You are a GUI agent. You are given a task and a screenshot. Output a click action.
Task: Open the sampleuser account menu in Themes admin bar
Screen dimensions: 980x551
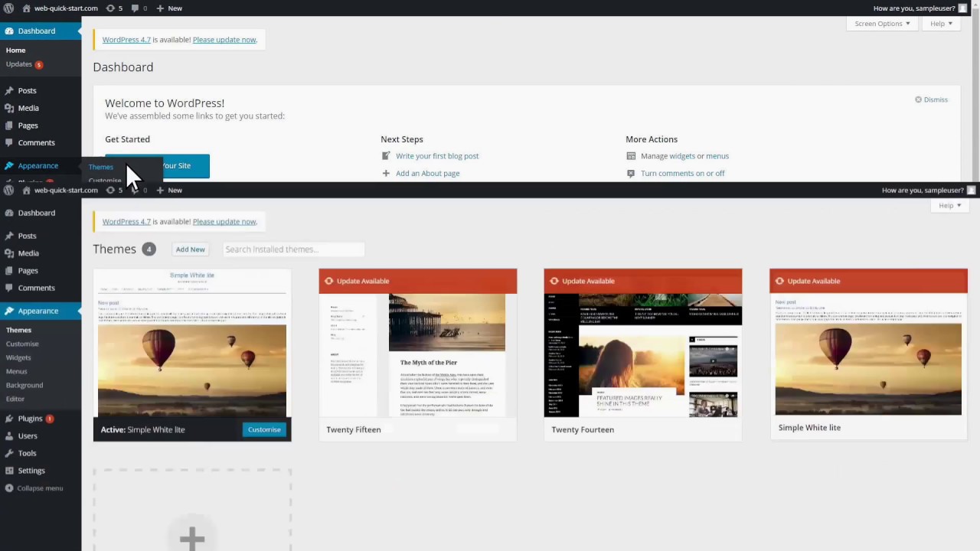coord(929,190)
